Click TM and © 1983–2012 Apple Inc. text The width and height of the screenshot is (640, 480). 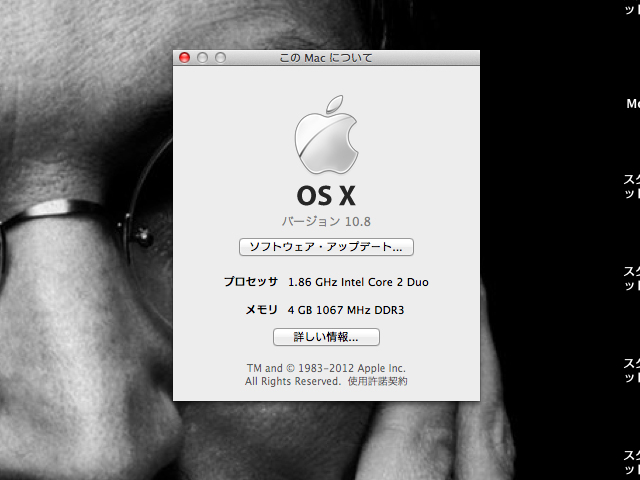[326, 368]
